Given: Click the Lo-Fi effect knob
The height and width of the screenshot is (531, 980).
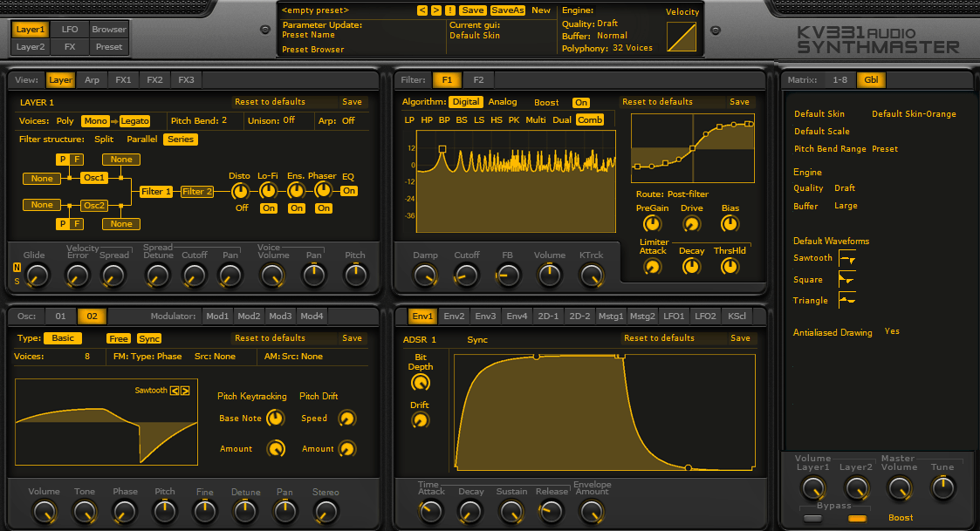Looking at the screenshot, I should (x=268, y=191).
